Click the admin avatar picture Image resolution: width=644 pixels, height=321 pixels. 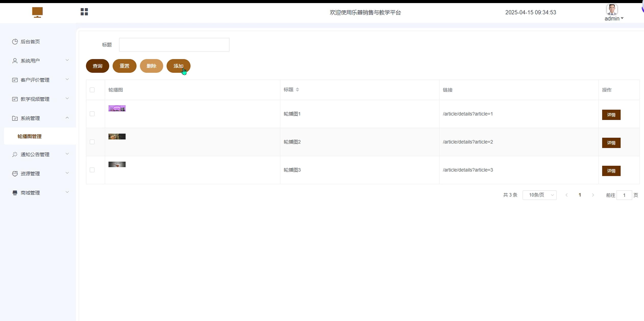pos(612,10)
